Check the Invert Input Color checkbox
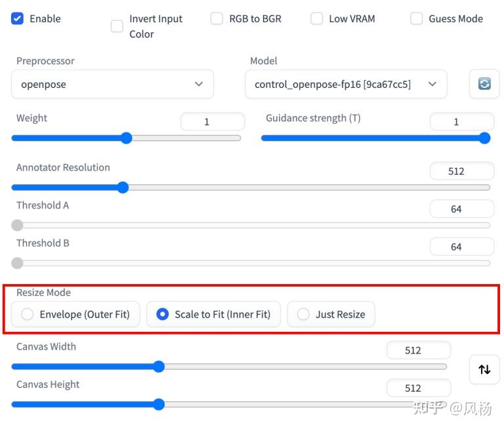 117,26
